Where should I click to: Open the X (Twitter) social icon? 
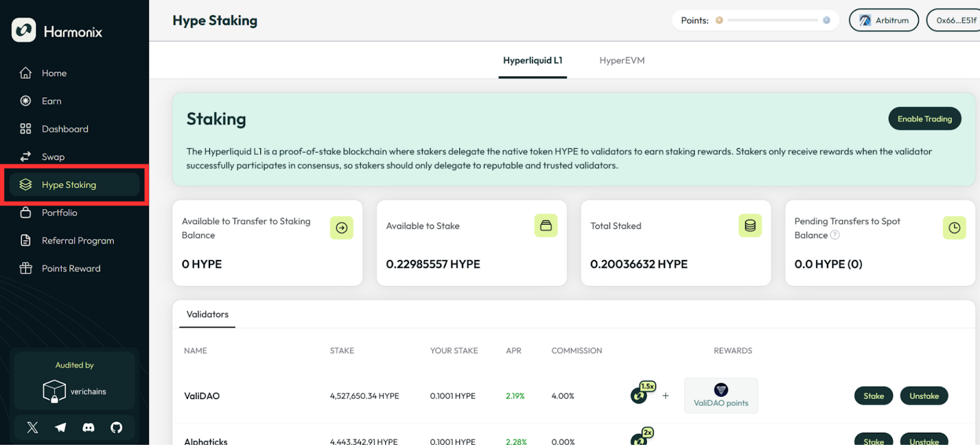coord(32,427)
